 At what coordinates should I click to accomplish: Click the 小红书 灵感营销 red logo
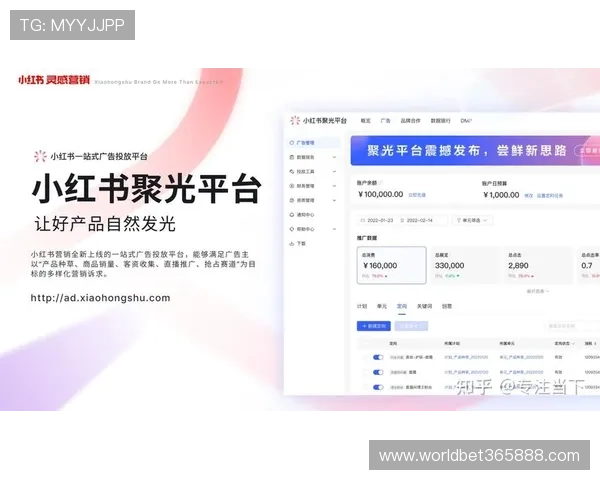pos(54,80)
